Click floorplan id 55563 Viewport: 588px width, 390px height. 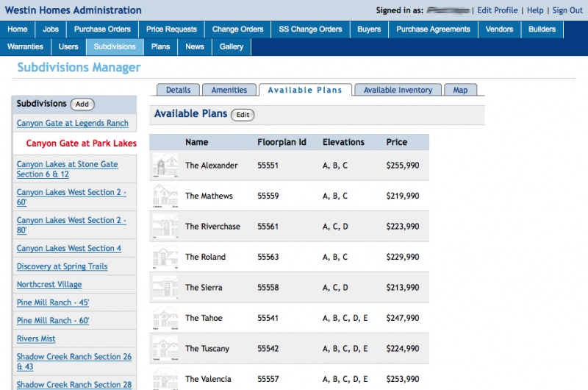click(268, 257)
